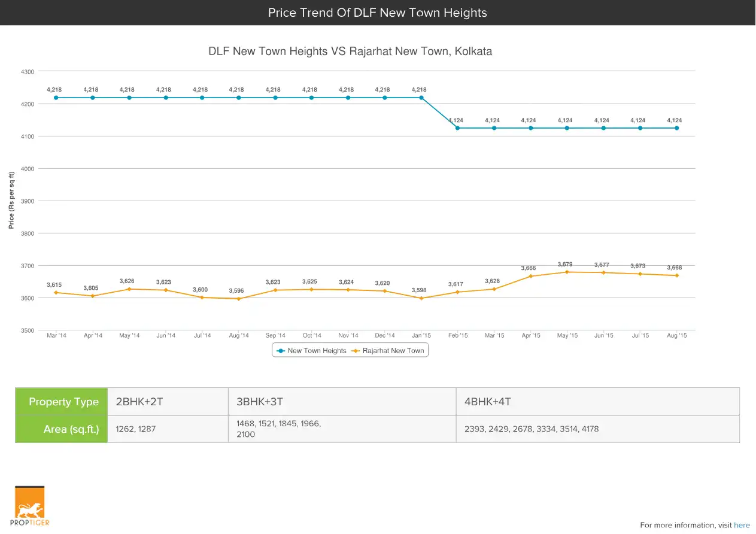Select the 2BHK+2T property type cell

pos(168,402)
